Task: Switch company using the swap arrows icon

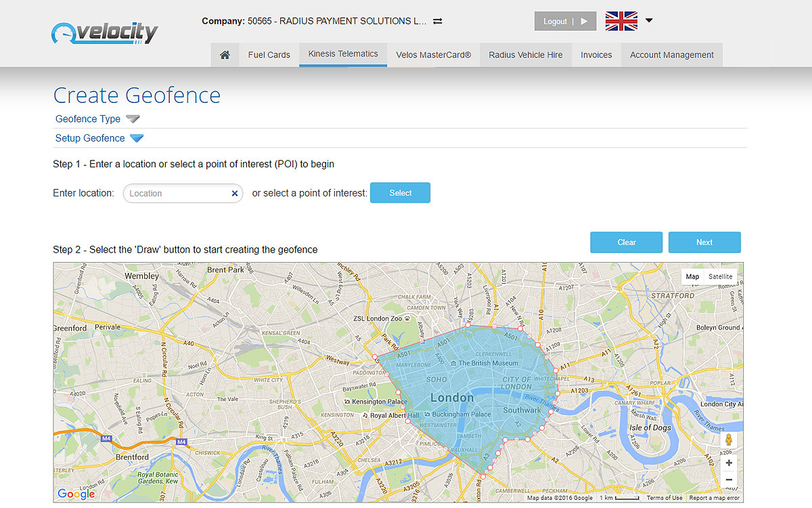Action: tap(438, 21)
